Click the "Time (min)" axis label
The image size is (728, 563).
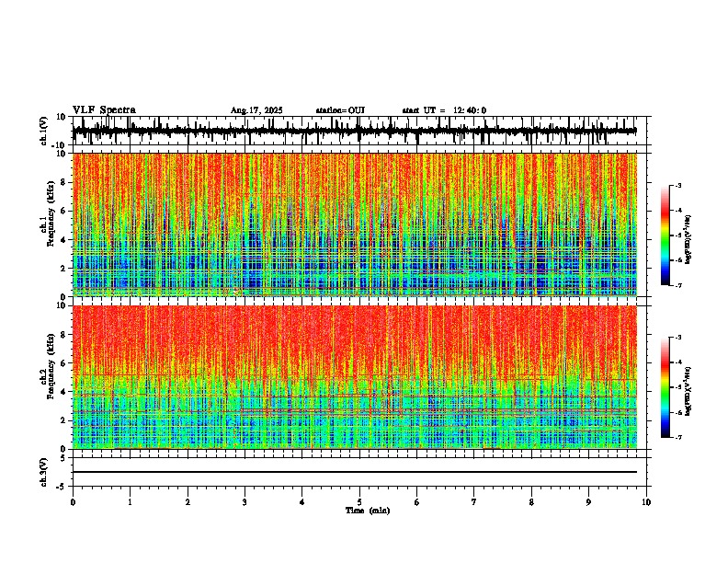(x=368, y=511)
